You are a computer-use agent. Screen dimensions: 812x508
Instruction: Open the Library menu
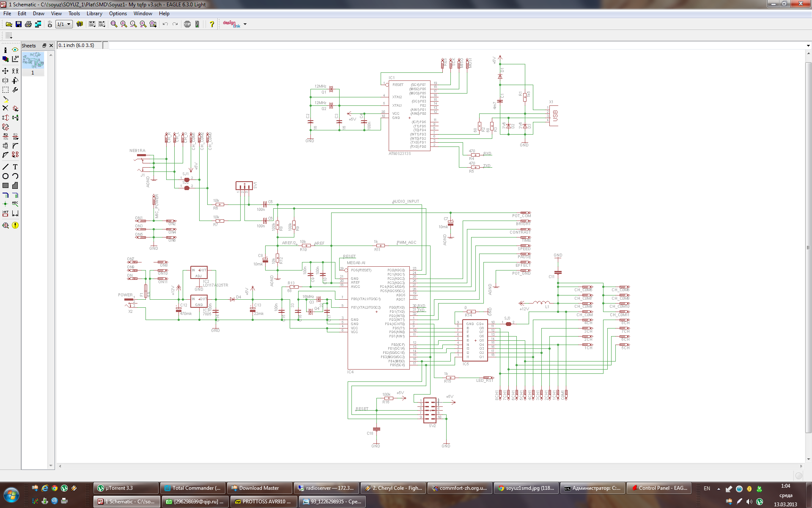[x=94, y=14]
